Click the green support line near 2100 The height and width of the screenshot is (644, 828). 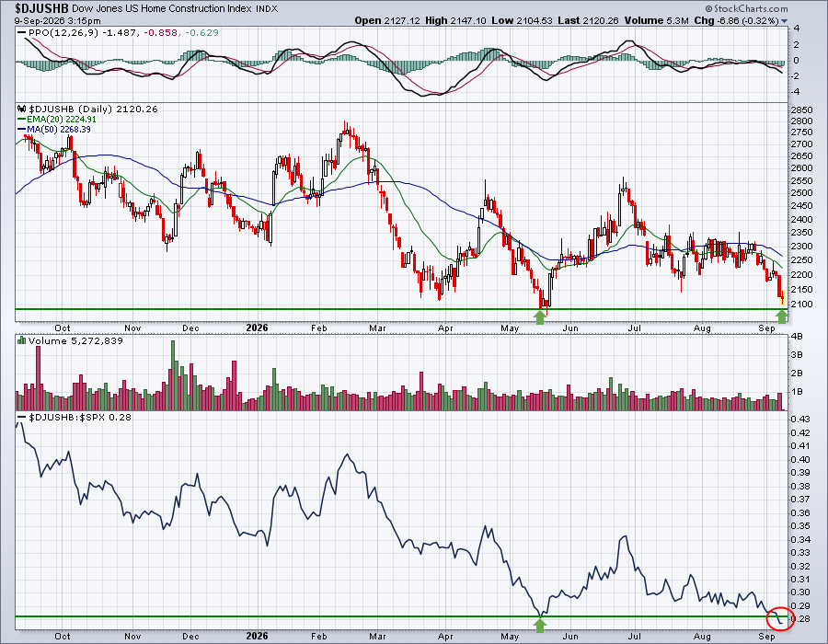pos(401,309)
